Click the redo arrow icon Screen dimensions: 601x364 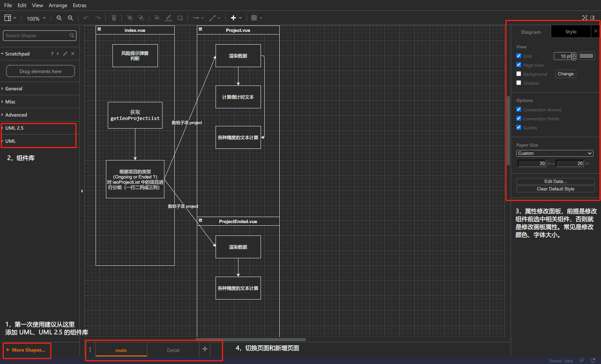click(98, 18)
